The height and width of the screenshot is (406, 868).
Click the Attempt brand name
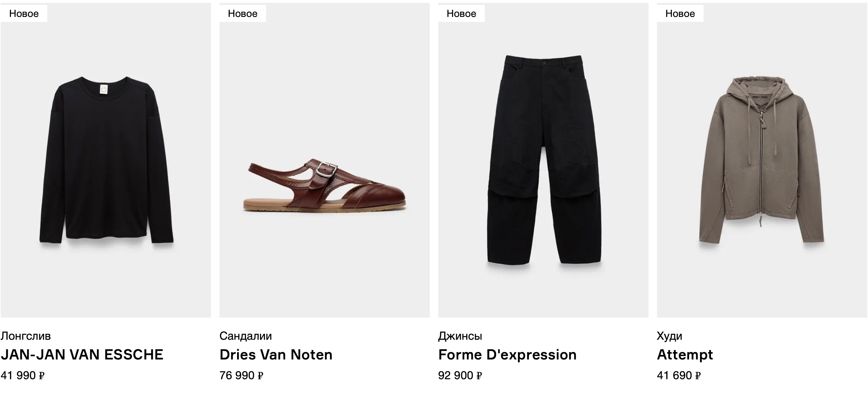[685, 355]
